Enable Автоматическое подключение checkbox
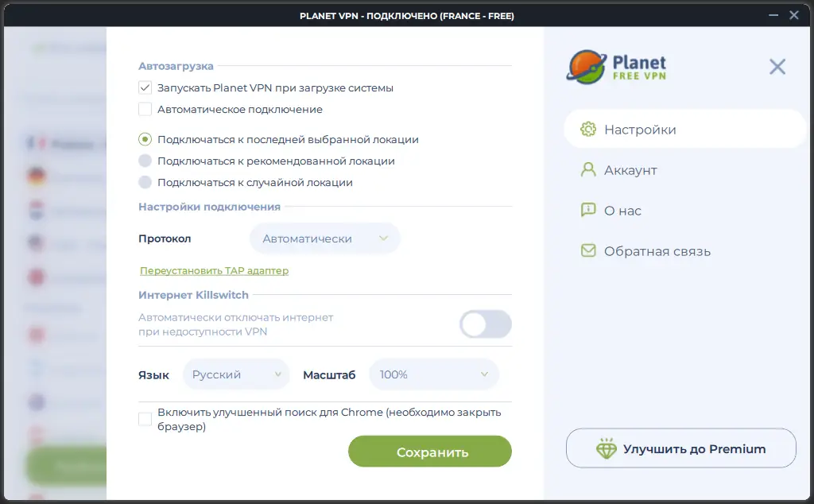 tap(145, 109)
